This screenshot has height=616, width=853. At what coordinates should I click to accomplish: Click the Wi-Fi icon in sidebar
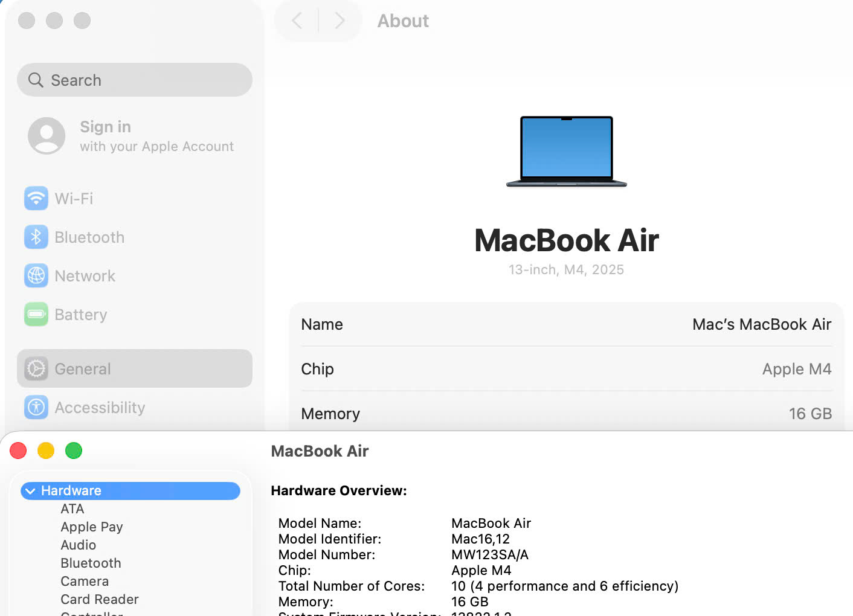[36, 199]
